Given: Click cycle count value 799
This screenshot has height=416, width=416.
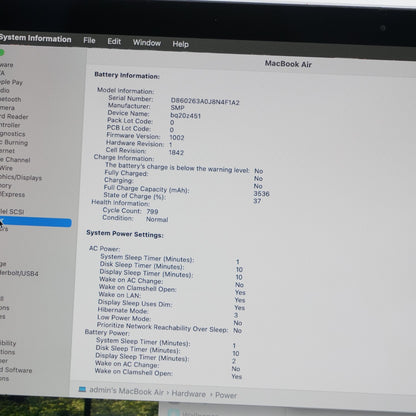Looking at the screenshot, I should [152, 211].
